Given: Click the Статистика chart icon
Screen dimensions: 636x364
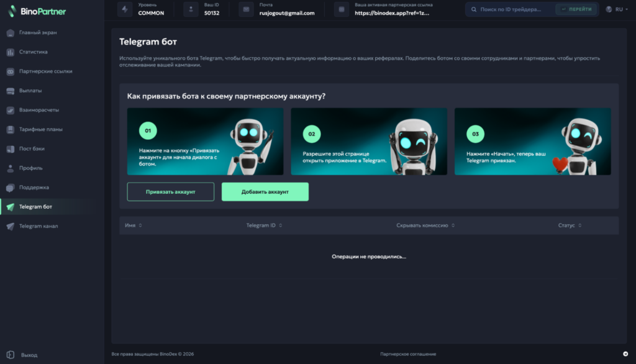Looking at the screenshot, I should coord(11,52).
